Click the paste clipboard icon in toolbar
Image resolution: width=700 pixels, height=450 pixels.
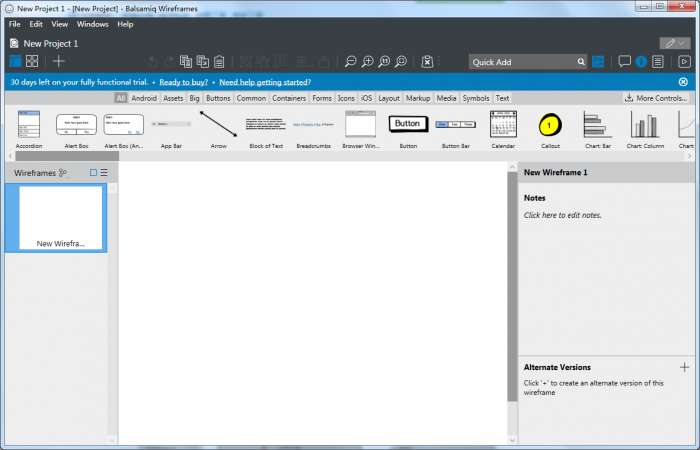point(219,62)
